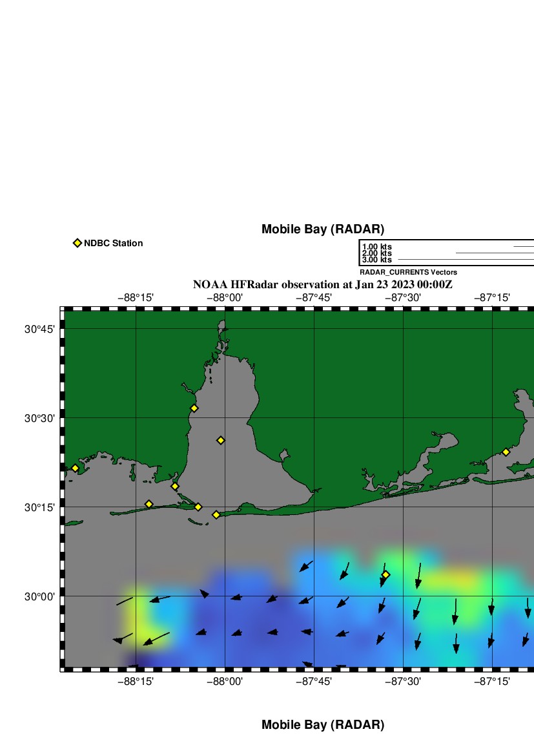Select the 2.00 kts vector scale line
The image size is (534, 756).
pyautogui.click(x=494, y=253)
